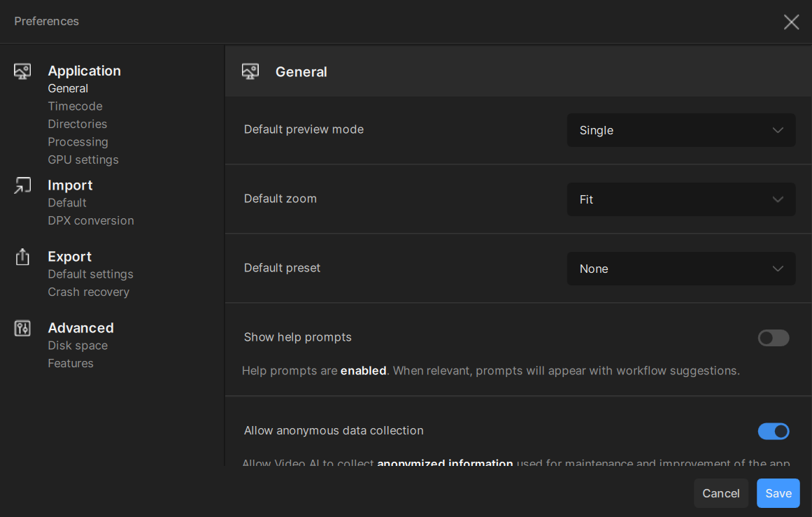
Task: Select Timecode in the sidebar
Action: [x=75, y=106]
